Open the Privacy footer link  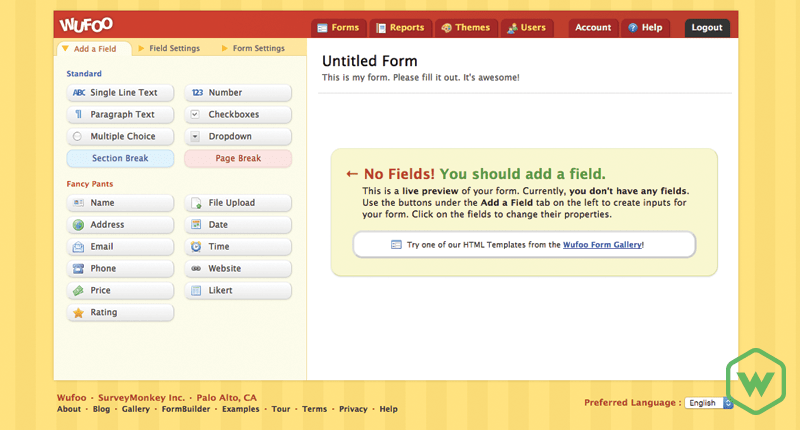click(x=353, y=409)
